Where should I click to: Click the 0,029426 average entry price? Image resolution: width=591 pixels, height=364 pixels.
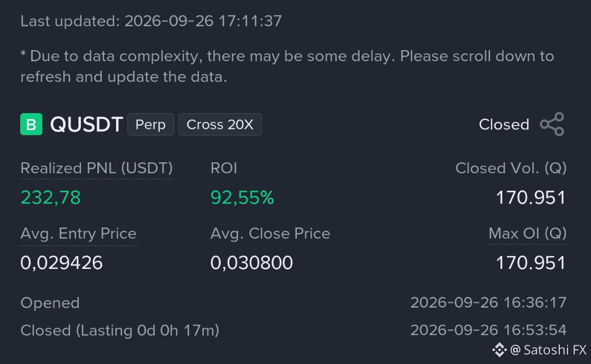click(x=61, y=263)
